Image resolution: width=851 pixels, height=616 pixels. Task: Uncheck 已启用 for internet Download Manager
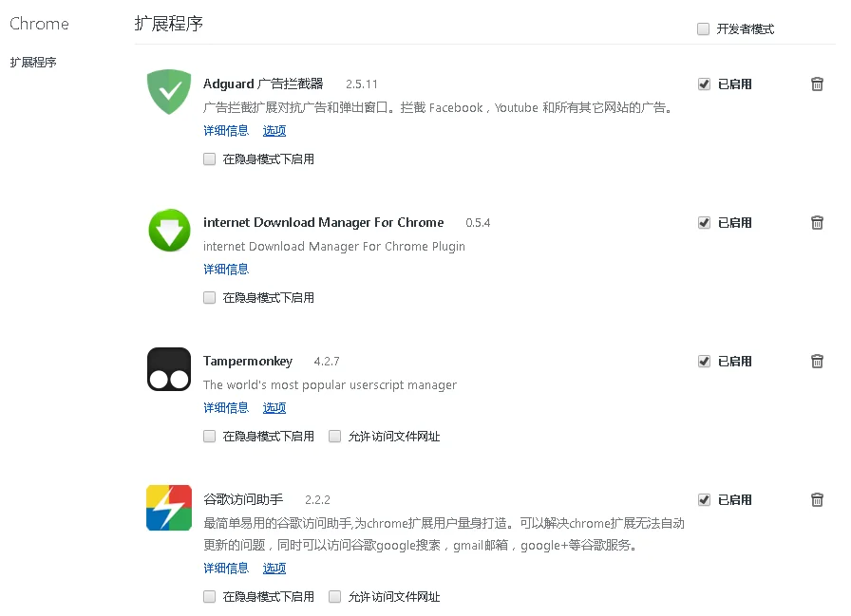704,223
